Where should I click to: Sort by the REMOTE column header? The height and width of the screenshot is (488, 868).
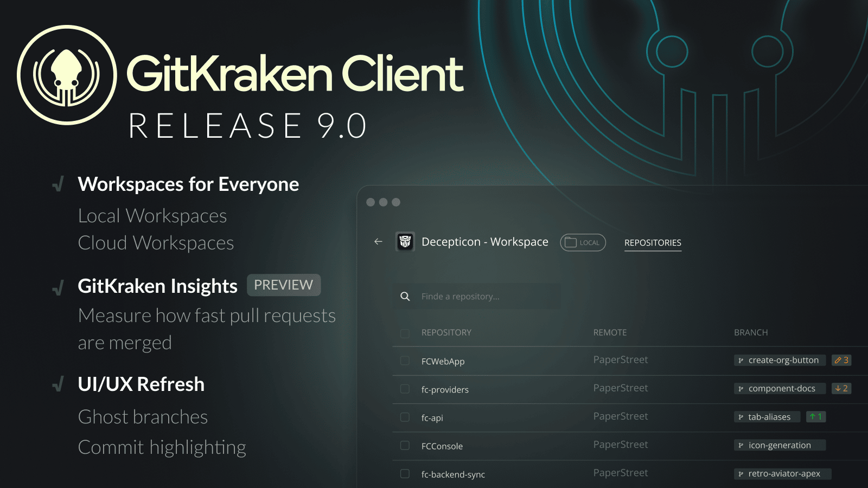[x=610, y=332]
